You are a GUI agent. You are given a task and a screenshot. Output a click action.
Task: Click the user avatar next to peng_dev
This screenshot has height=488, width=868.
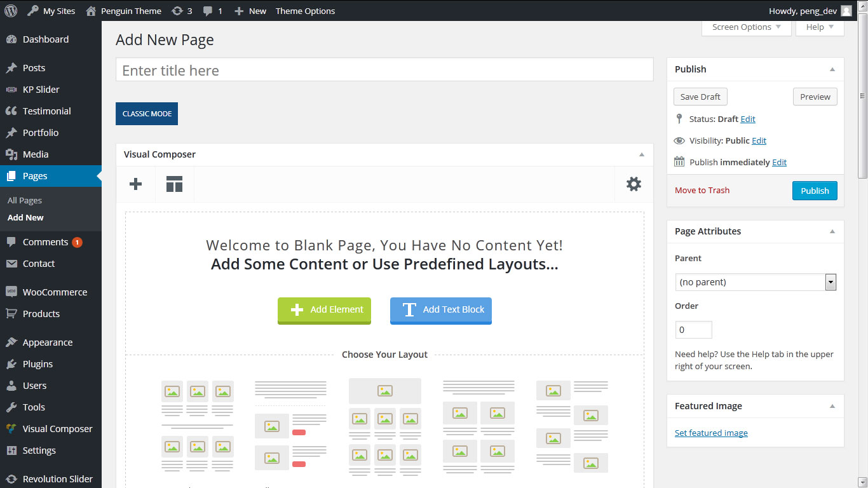[846, 11]
